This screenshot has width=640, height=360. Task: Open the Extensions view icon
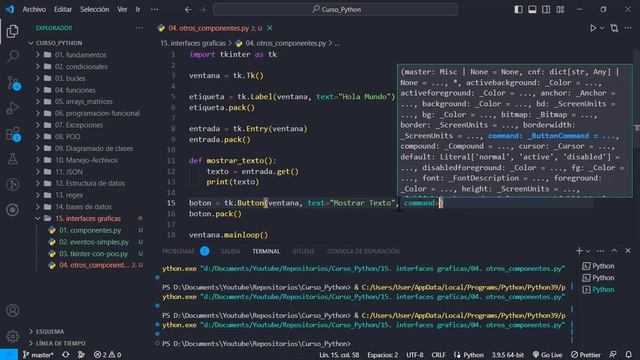(13, 134)
